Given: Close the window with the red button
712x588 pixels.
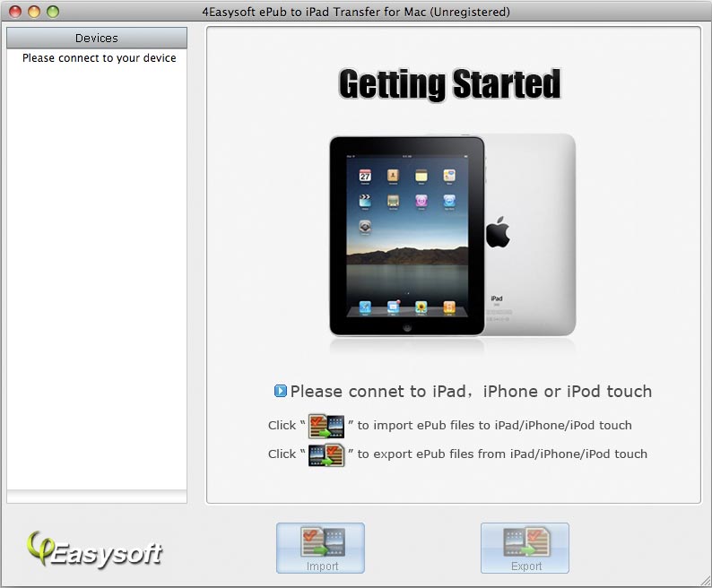Looking at the screenshot, I should tap(15, 12).
